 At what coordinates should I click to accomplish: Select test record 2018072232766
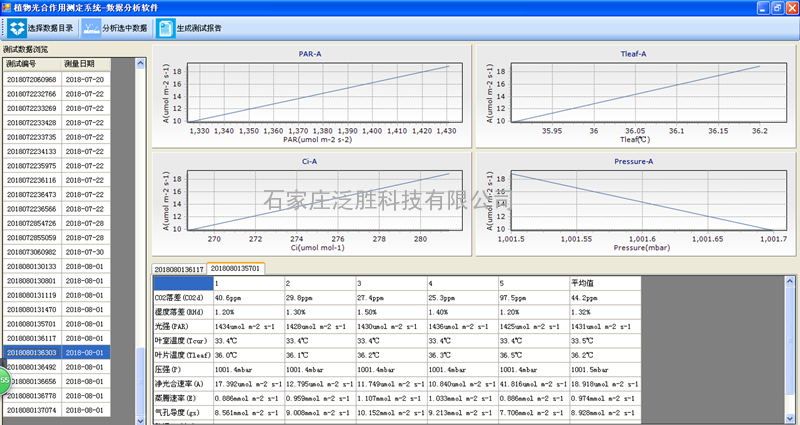pos(57,94)
